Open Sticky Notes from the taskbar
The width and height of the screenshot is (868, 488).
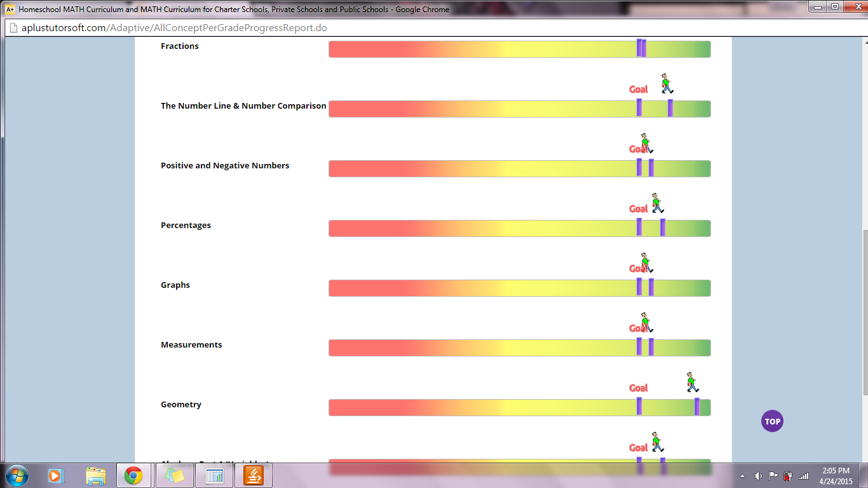point(175,475)
